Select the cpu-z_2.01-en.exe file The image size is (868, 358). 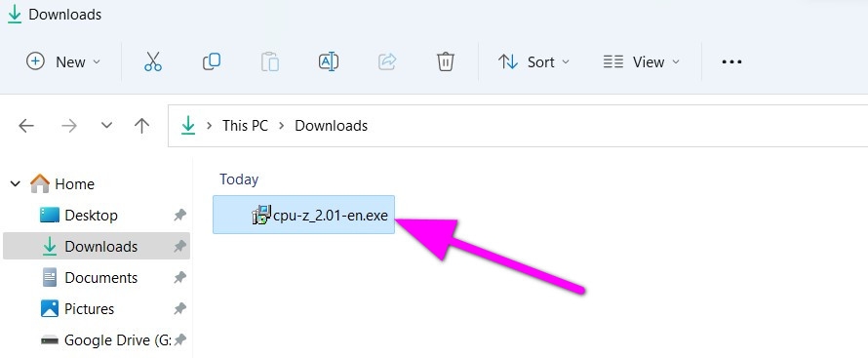[304, 215]
